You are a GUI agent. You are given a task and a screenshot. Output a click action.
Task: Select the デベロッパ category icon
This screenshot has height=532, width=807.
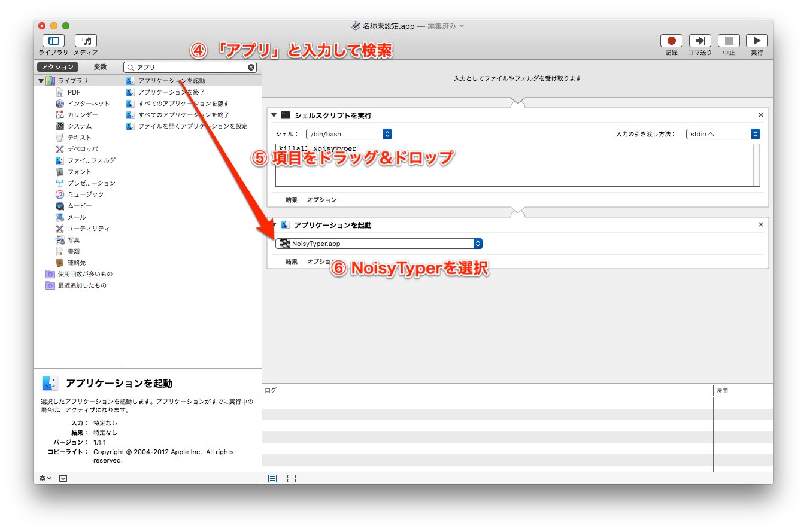(60, 149)
